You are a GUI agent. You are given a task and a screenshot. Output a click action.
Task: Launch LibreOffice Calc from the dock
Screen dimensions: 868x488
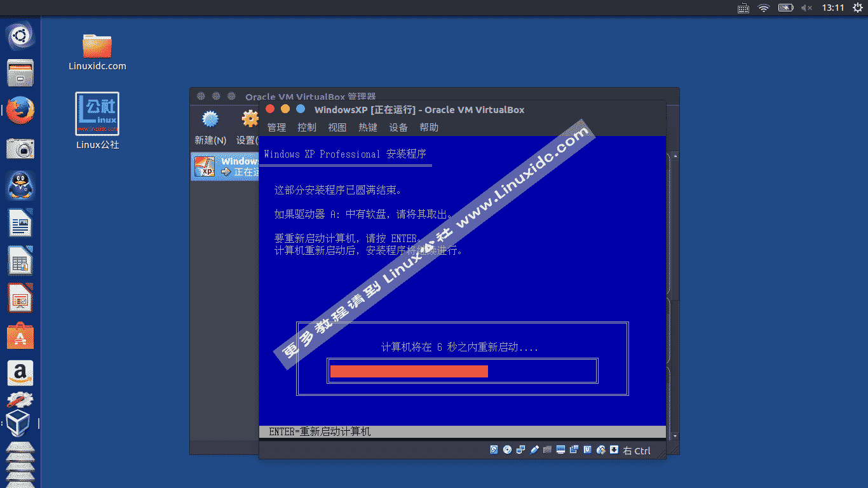point(20,261)
